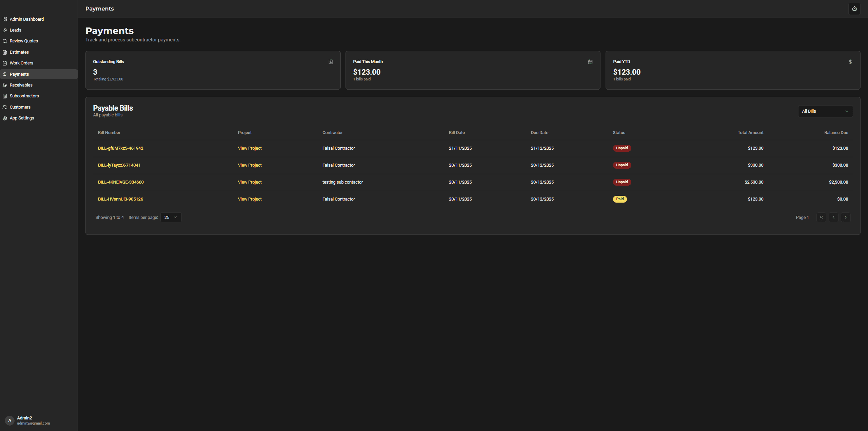Image resolution: width=868 pixels, height=431 pixels.
Task: Open the items per page dropdown
Action: click(x=171, y=218)
